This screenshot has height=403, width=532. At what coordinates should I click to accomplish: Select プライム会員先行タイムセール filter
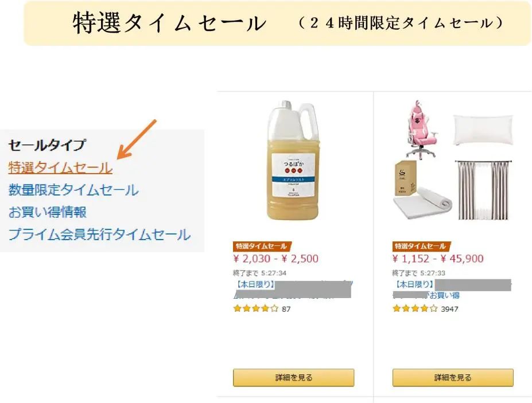[x=99, y=234]
